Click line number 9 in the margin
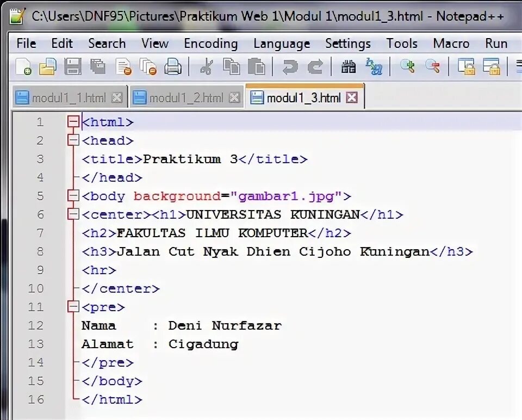The image size is (522, 420). (40, 270)
